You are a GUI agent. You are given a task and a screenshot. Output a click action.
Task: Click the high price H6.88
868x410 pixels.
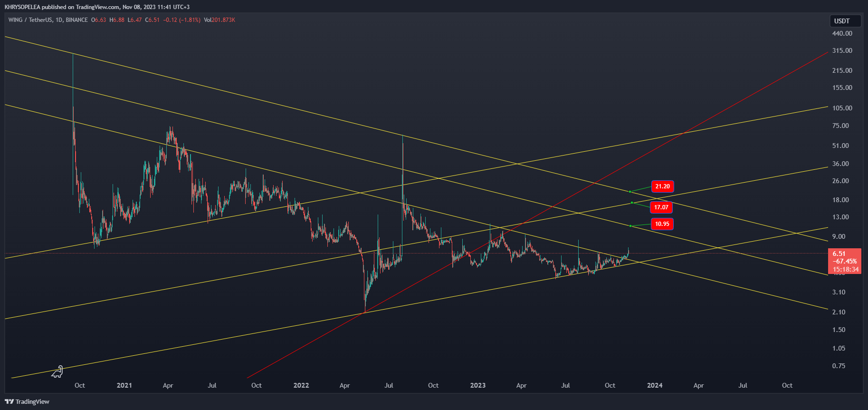tap(117, 20)
